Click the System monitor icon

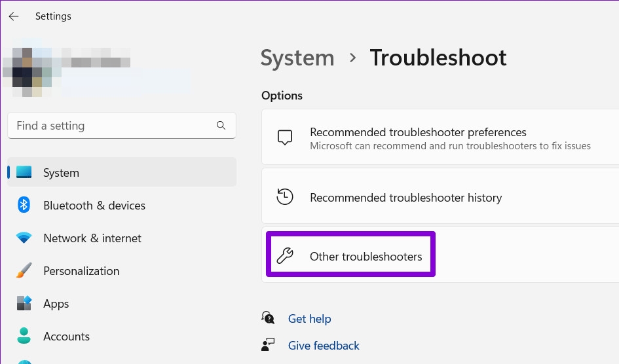tap(24, 172)
